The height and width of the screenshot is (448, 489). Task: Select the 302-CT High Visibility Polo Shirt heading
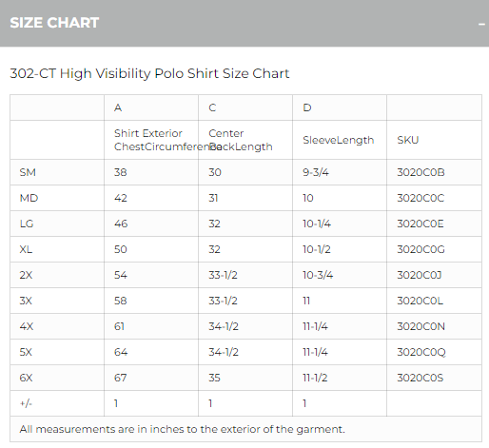[149, 73]
